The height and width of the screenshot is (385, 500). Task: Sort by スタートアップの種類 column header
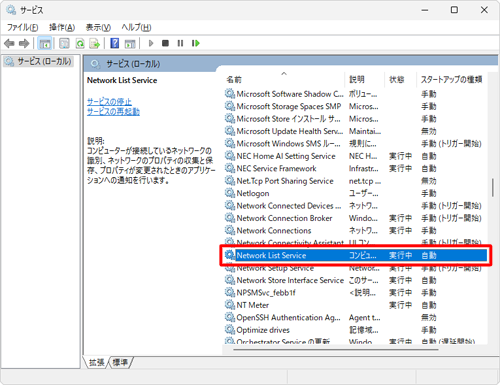[451, 79]
